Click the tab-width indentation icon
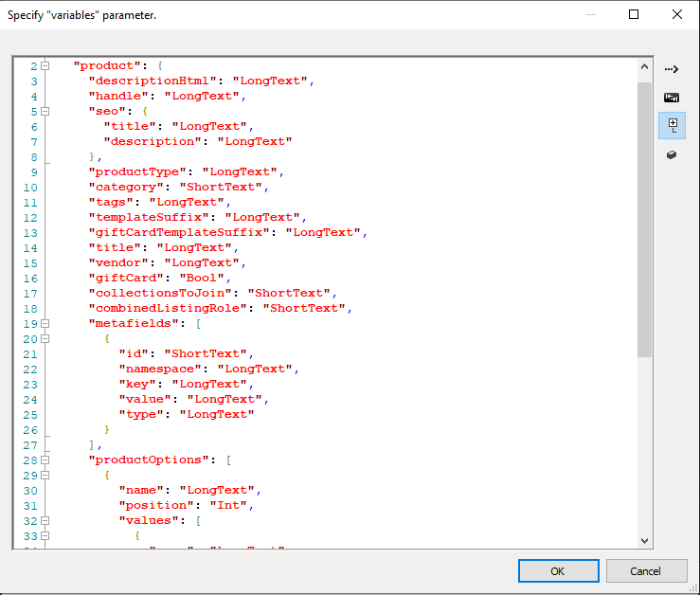The width and height of the screenshot is (700, 595). 672,97
